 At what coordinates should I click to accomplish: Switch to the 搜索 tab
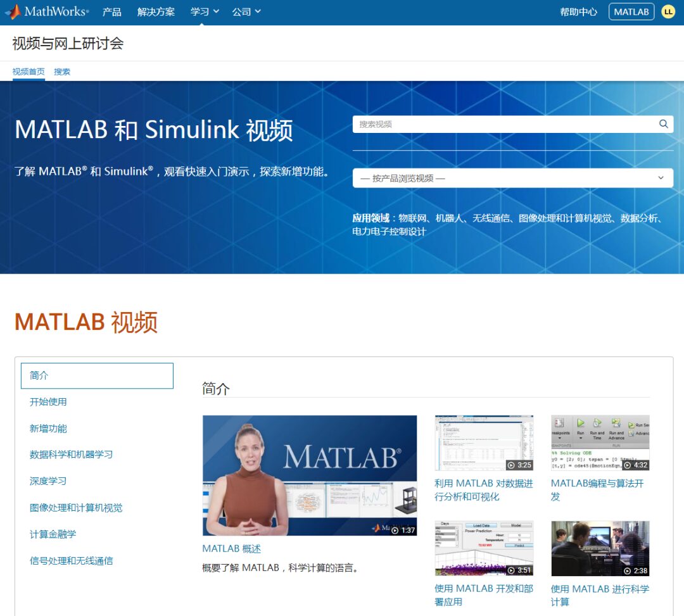pyautogui.click(x=62, y=72)
